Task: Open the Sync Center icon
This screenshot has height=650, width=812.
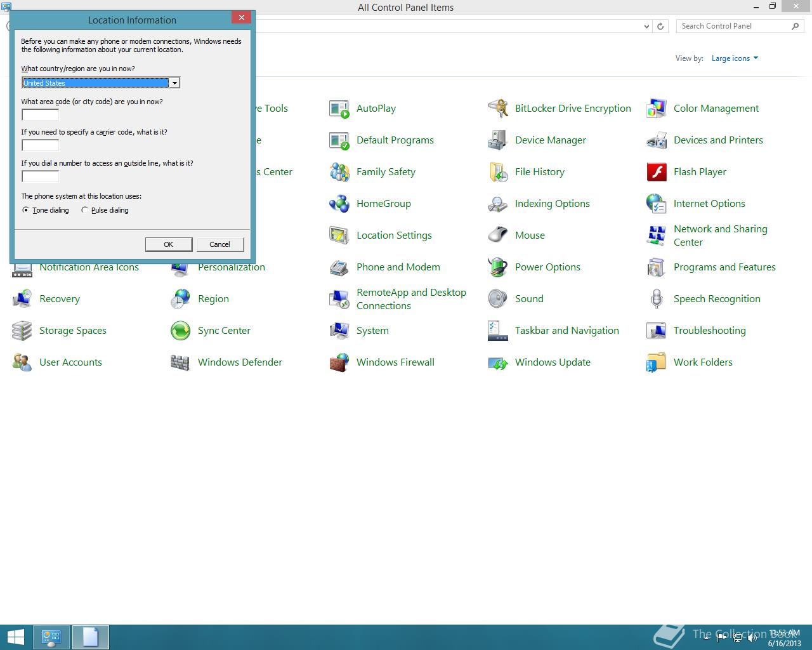Action: [x=181, y=331]
